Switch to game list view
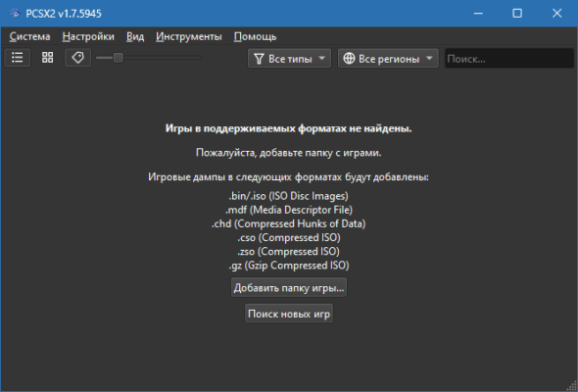The image size is (578, 392). click(18, 58)
